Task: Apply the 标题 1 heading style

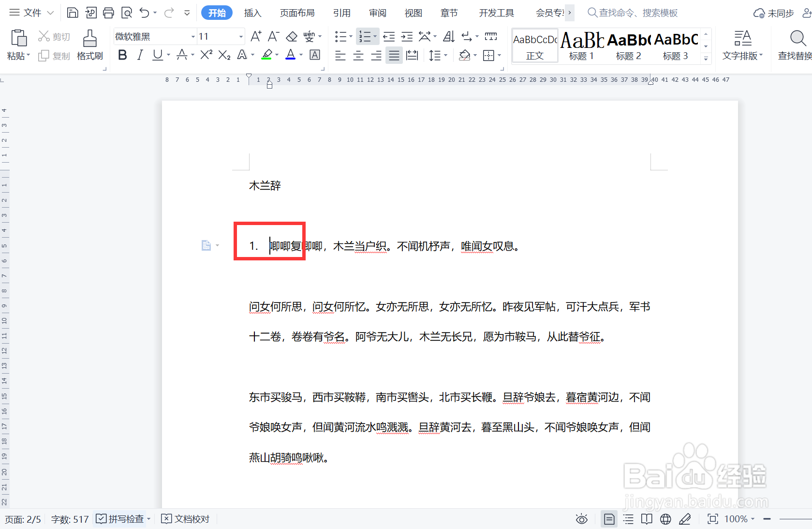Action: [x=582, y=46]
